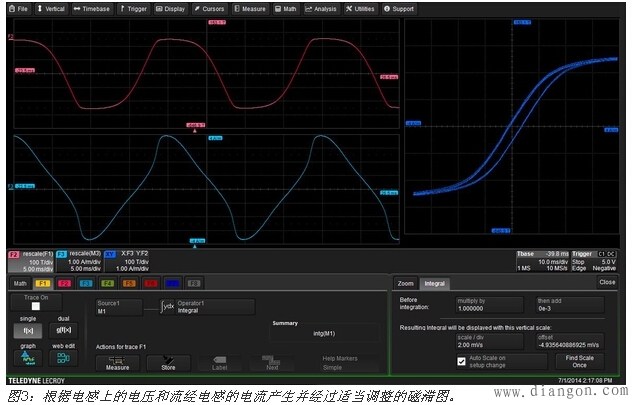Disable Auto Scale on setup change
Screen dimensions: 634x405
(x=461, y=361)
